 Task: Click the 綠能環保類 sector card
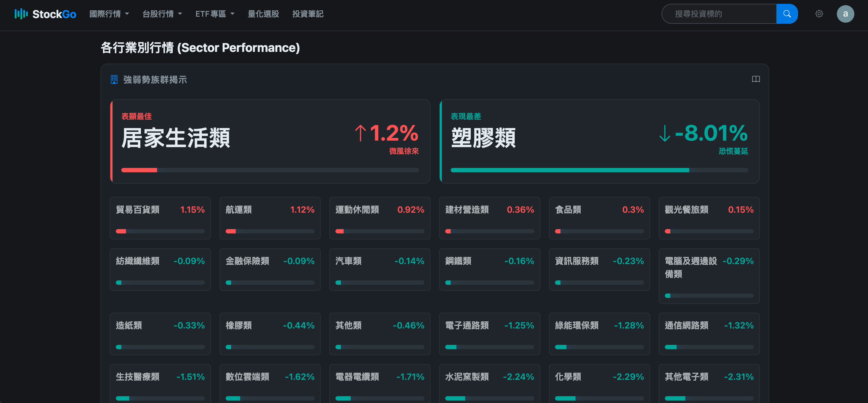click(600, 334)
